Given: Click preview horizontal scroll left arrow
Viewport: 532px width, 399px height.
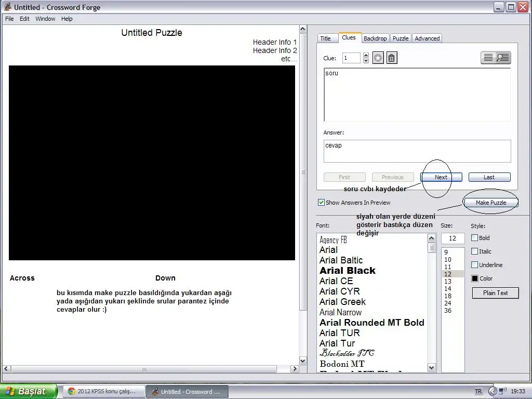Looking at the screenshot, I should 6,369.
